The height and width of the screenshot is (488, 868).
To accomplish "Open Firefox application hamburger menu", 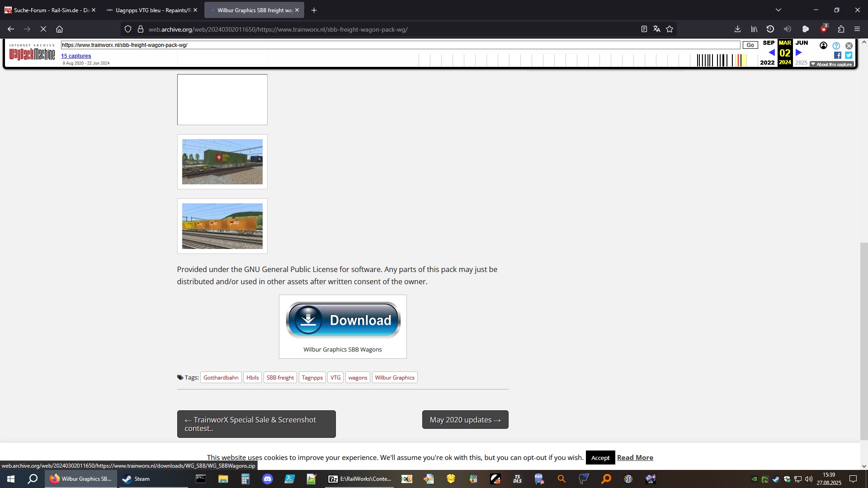I will 857,29.
